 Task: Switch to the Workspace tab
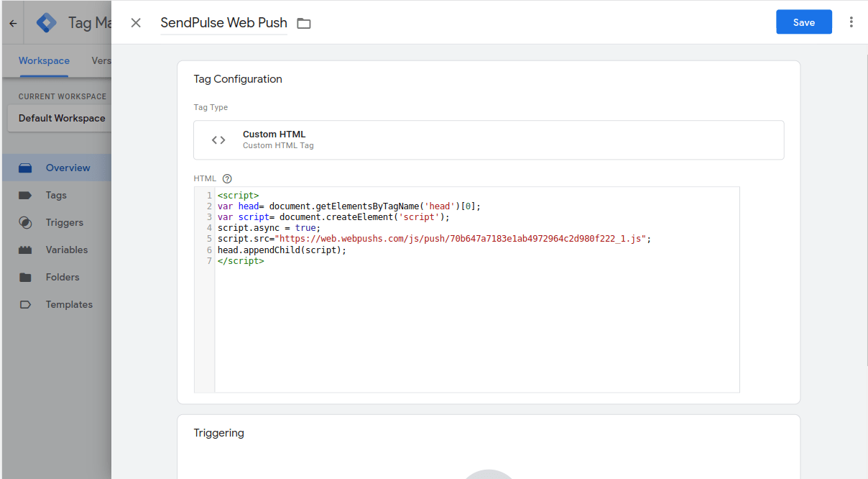(x=44, y=61)
